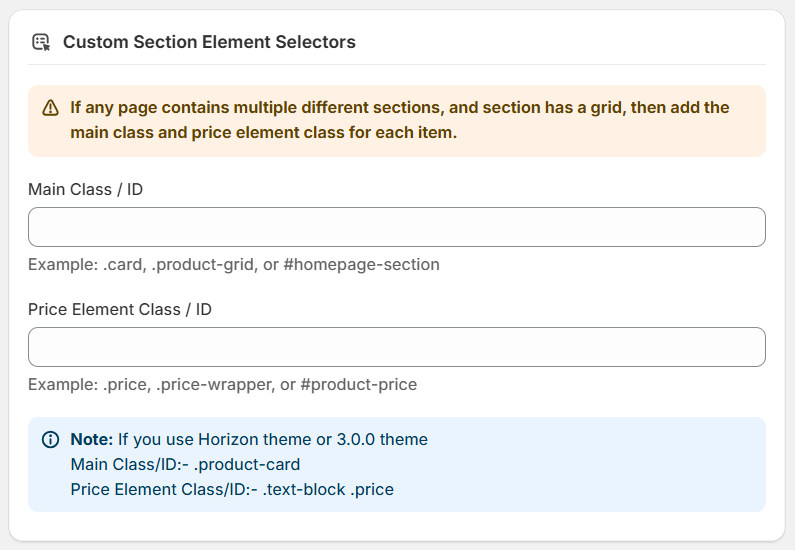
Task: Click the orange warning banner's first text line
Action: click(400, 107)
